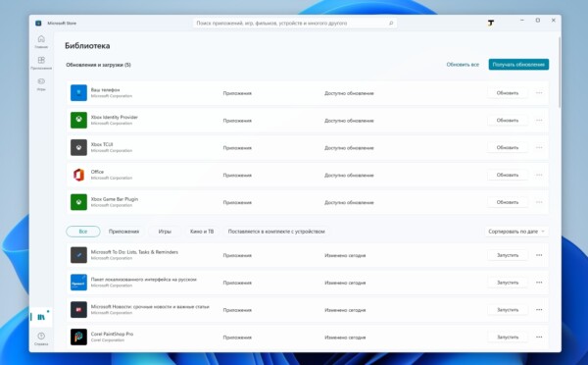Viewport: 588px width, 365px height.
Task: Click the Получать обновления button
Action: (518, 65)
